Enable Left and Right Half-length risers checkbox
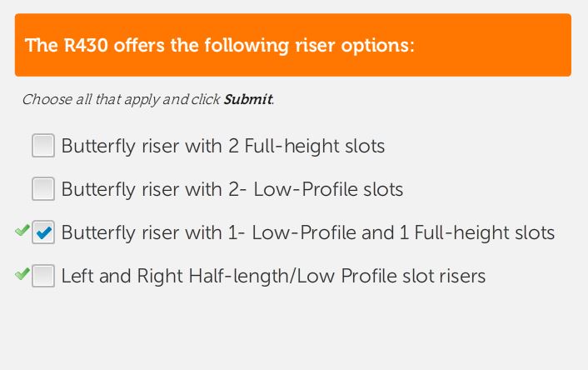This screenshot has height=370, width=588. pos(43,276)
